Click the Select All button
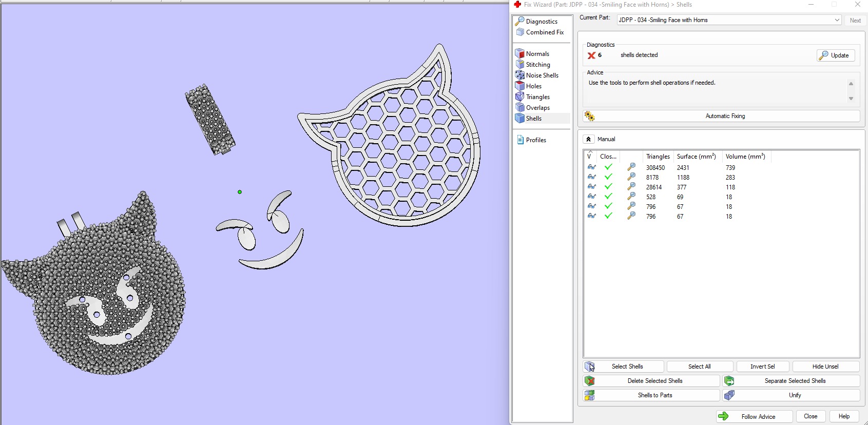This screenshot has height=425, width=868. point(700,366)
